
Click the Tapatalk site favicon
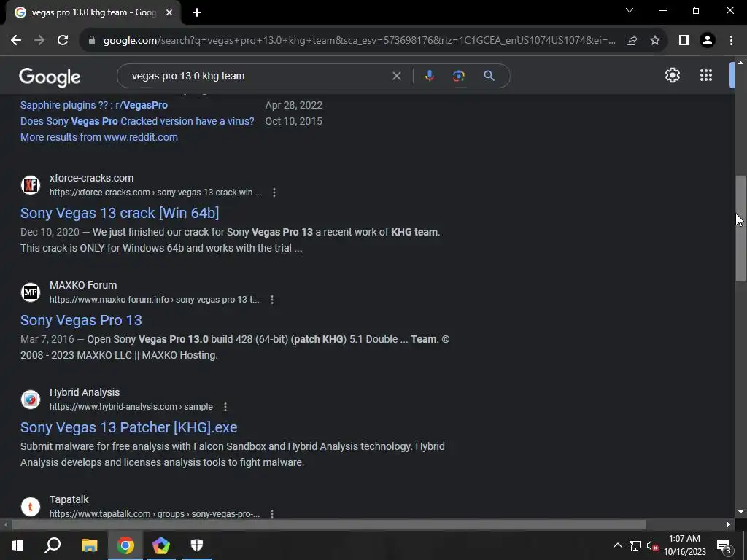pos(31,506)
